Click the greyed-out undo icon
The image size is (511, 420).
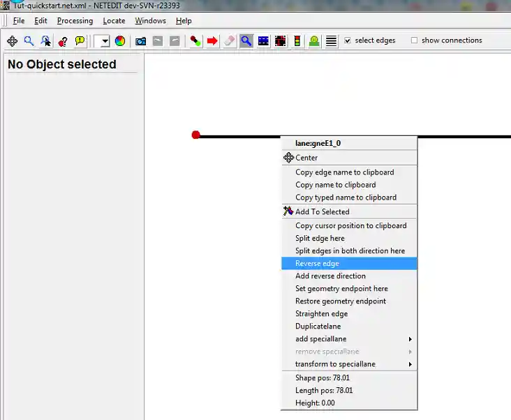[158, 41]
